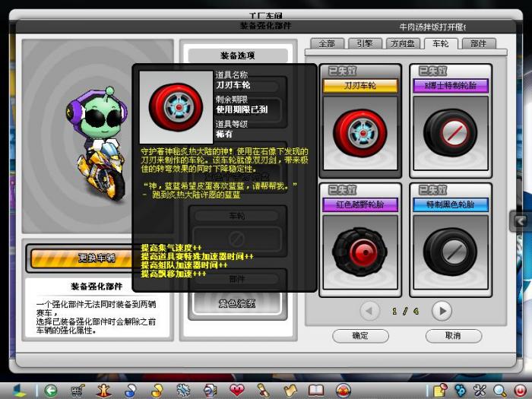Open the wrench and screwdriver settings icon

[480, 391]
